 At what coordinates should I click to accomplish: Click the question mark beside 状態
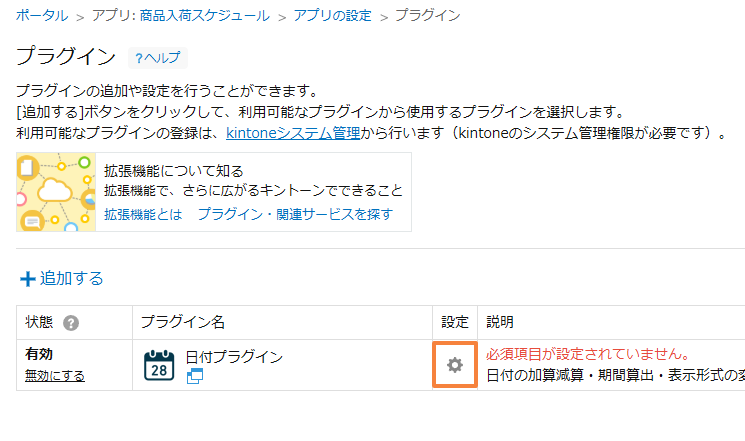(71, 323)
